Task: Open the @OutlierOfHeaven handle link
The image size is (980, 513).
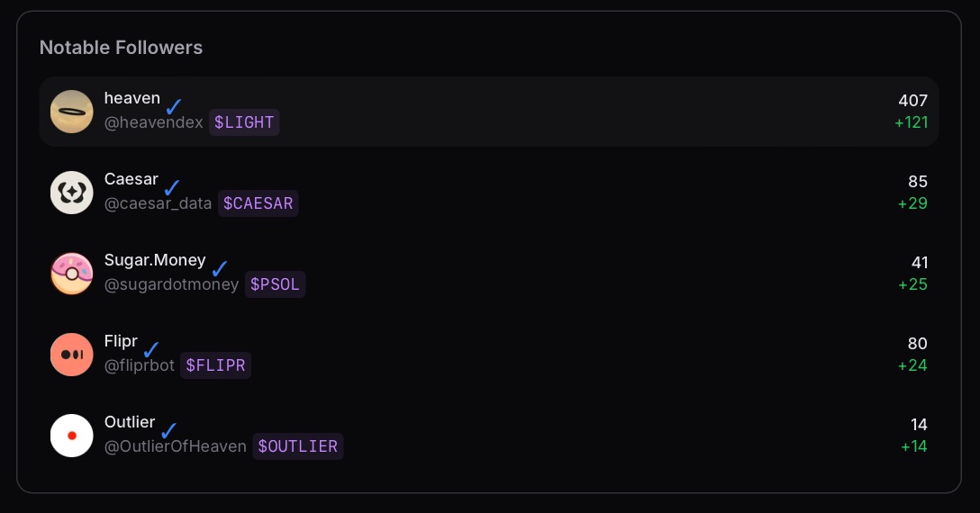Action: (176, 446)
